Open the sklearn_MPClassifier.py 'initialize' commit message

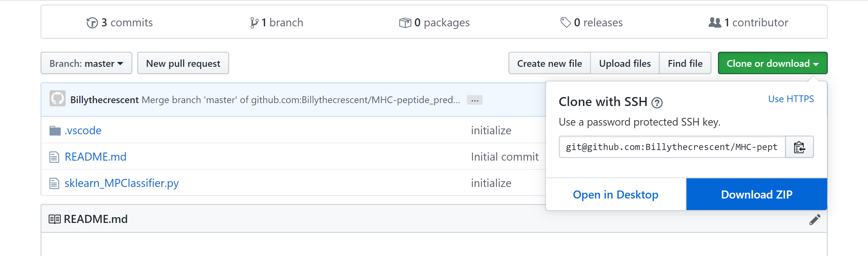[x=491, y=183]
